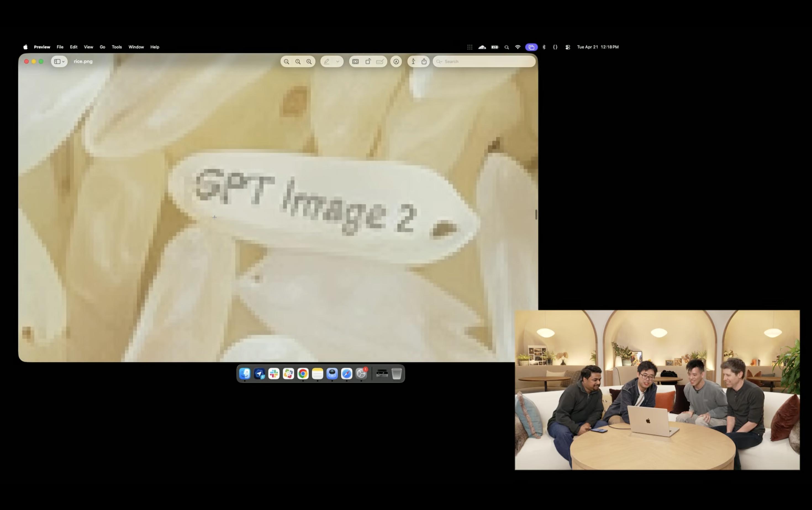Viewport: 812px width, 510px height.
Task: Open the Tools menu
Action: 117,47
